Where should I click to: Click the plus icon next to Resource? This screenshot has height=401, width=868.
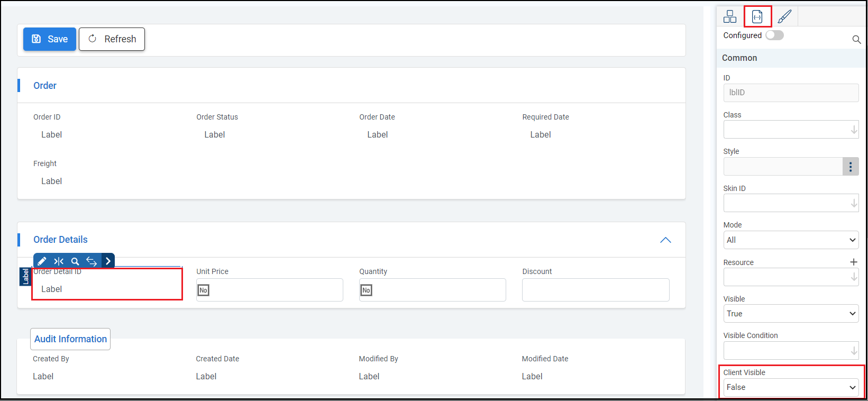[853, 262]
